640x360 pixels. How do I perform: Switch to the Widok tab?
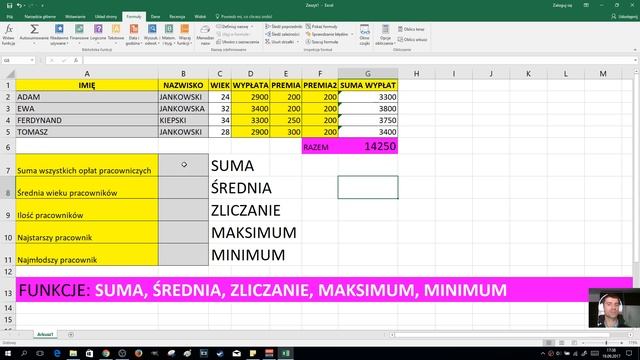(x=200, y=17)
